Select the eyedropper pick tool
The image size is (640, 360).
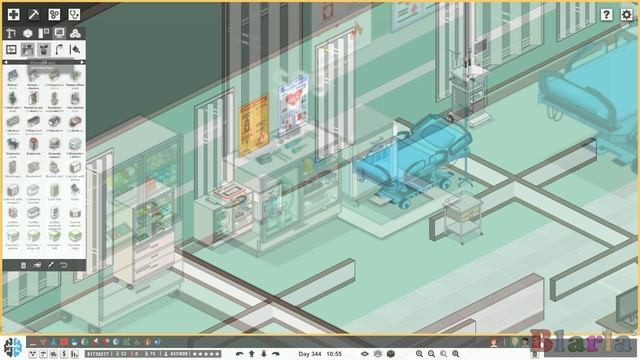point(51,265)
